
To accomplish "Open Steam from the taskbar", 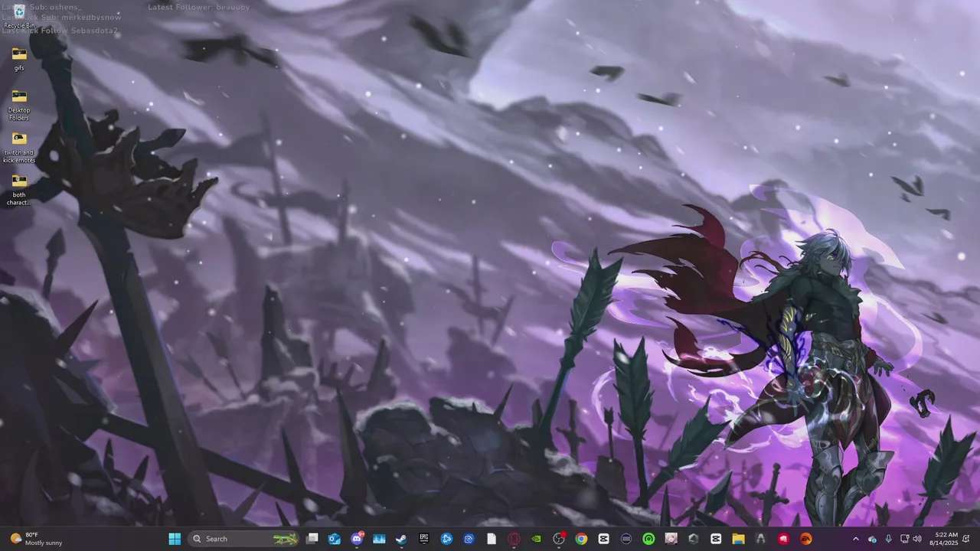I will [401, 539].
